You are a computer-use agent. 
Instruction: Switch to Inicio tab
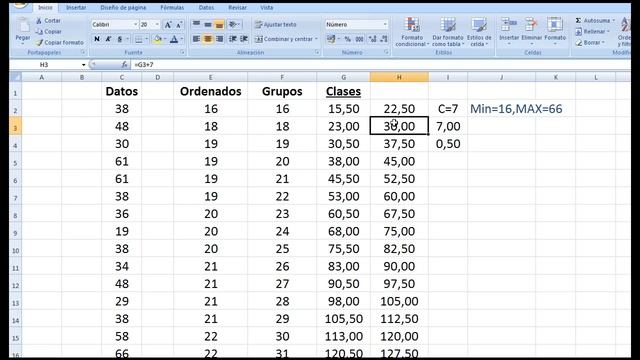point(45,8)
